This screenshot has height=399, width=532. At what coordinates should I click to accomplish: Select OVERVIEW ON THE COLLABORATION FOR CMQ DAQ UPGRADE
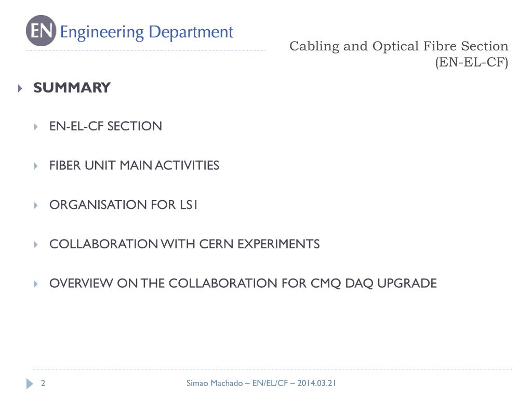(243, 283)
